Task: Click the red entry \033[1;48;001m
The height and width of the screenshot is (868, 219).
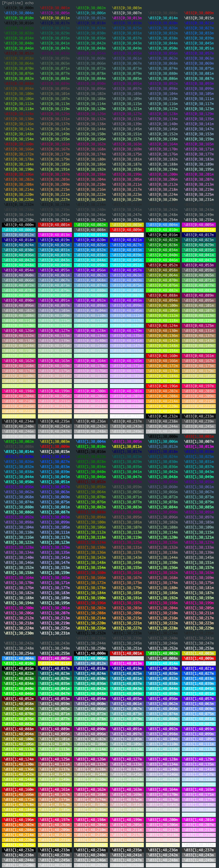Action: [x=127, y=653]
